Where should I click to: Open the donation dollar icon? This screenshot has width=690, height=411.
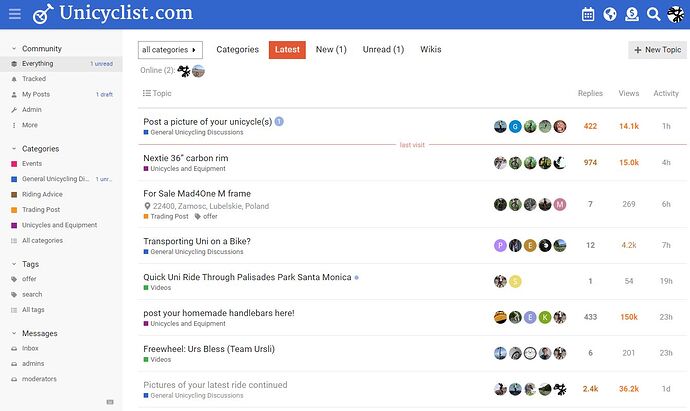pyautogui.click(x=632, y=14)
